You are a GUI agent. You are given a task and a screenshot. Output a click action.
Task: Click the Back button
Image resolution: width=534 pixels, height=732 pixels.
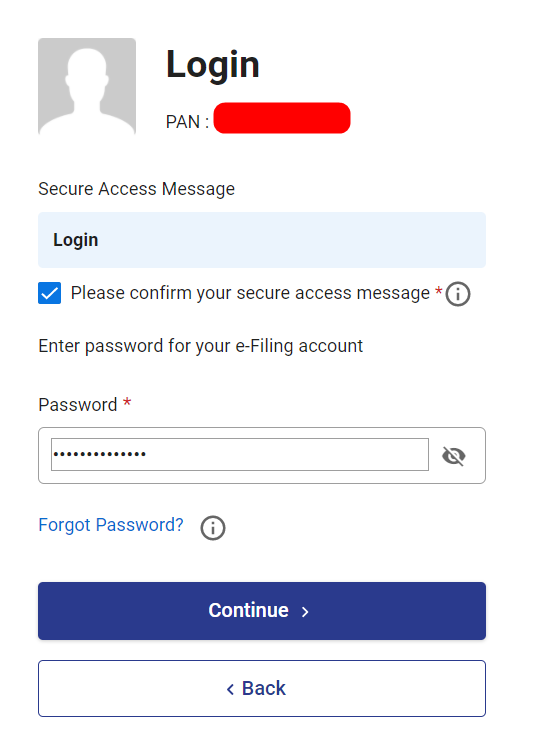(262, 688)
